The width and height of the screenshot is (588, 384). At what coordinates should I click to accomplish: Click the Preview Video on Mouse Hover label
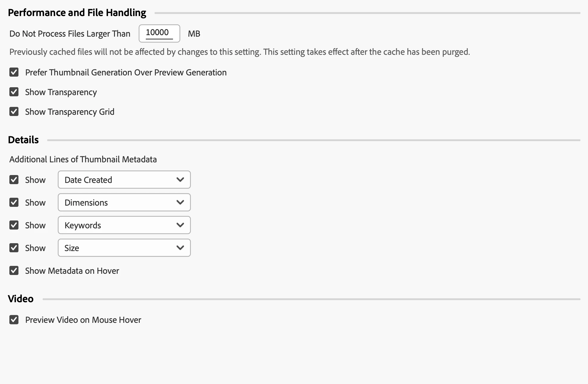point(83,320)
